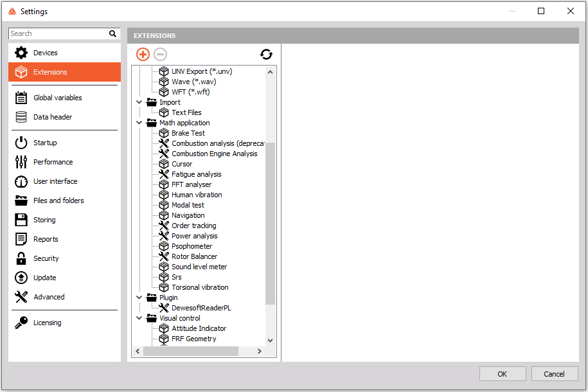Image resolution: width=588 pixels, height=392 pixels.
Task: Collapse the Plugin group
Action: point(139,298)
